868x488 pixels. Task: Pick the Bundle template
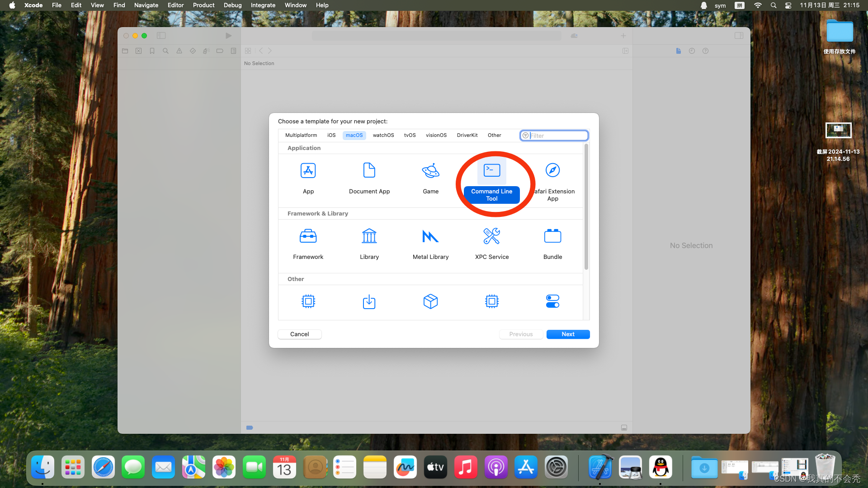(553, 244)
